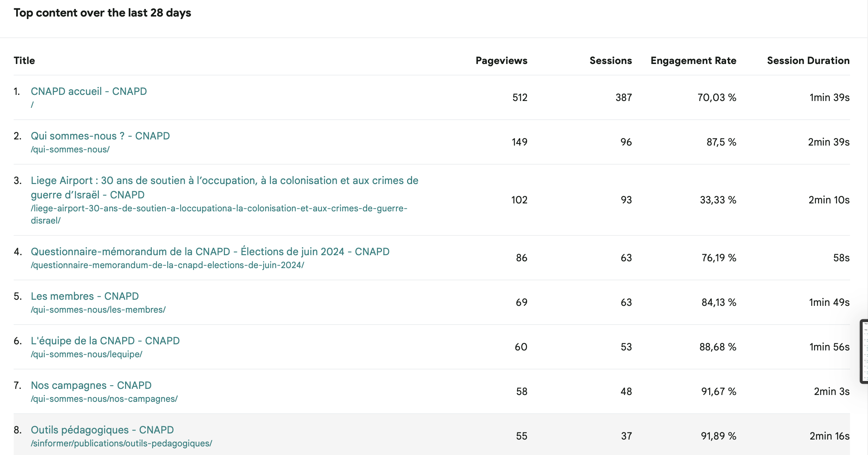
Task: Click the outils-pedagogiques URL path
Action: (121, 443)
